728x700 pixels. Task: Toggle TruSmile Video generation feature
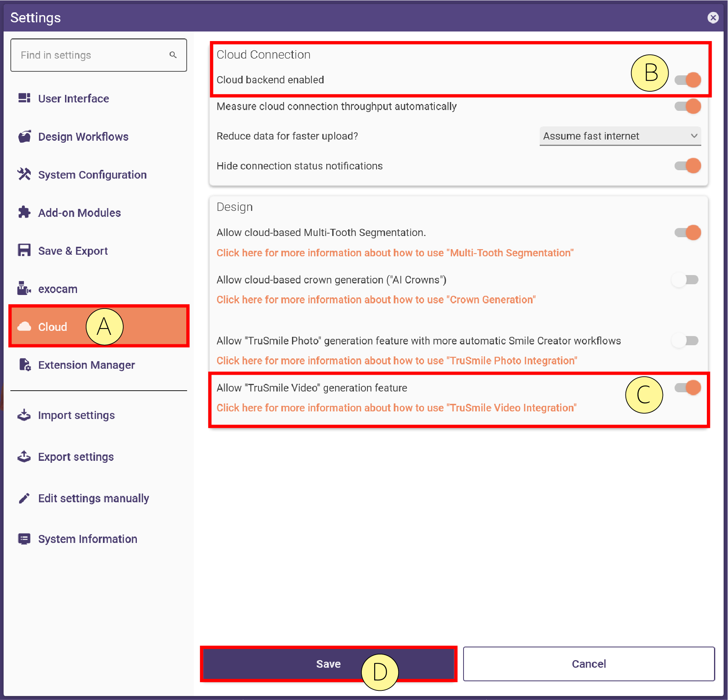pyautogui.click(x=688, y=387)
